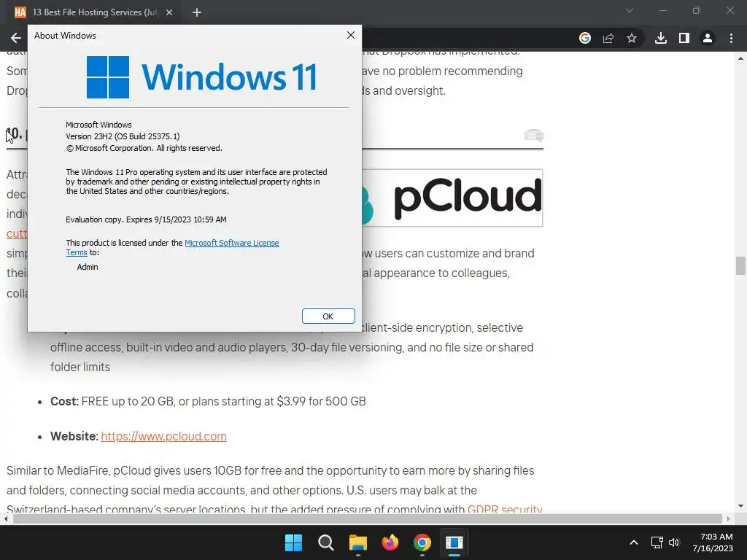747x560 pixels.
Task: Open taskbar Search
Action: (x=326, y=542)
